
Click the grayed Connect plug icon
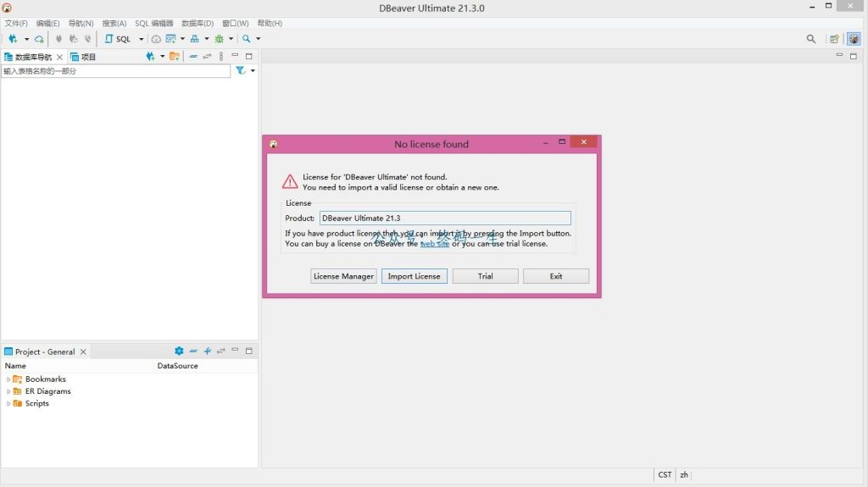[58, 39]
